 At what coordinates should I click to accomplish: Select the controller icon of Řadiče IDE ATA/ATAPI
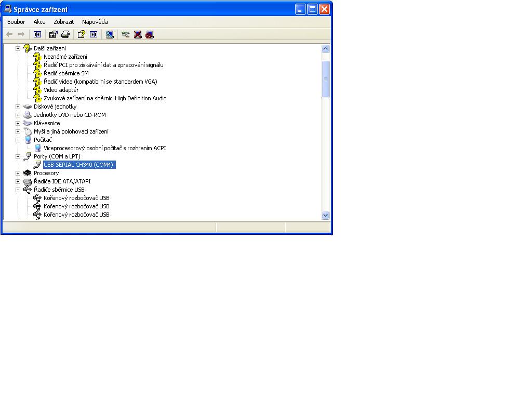(x=28, y=181)
